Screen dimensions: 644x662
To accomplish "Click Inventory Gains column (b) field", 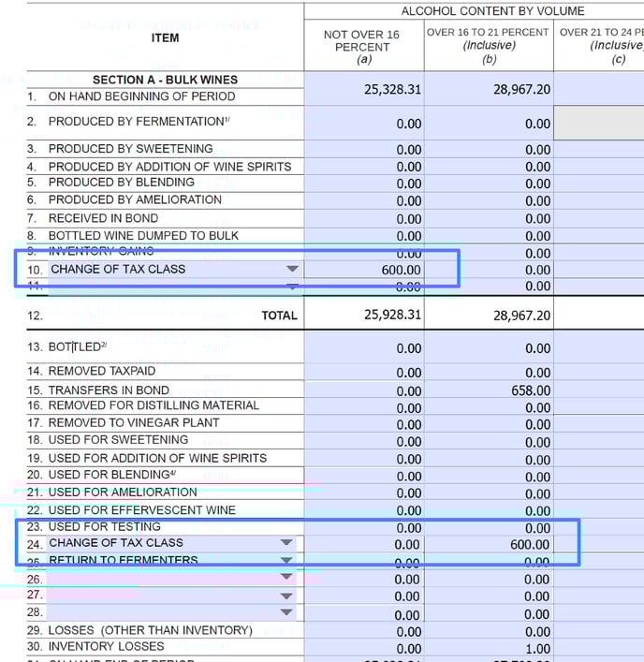I will coord(489,253).
